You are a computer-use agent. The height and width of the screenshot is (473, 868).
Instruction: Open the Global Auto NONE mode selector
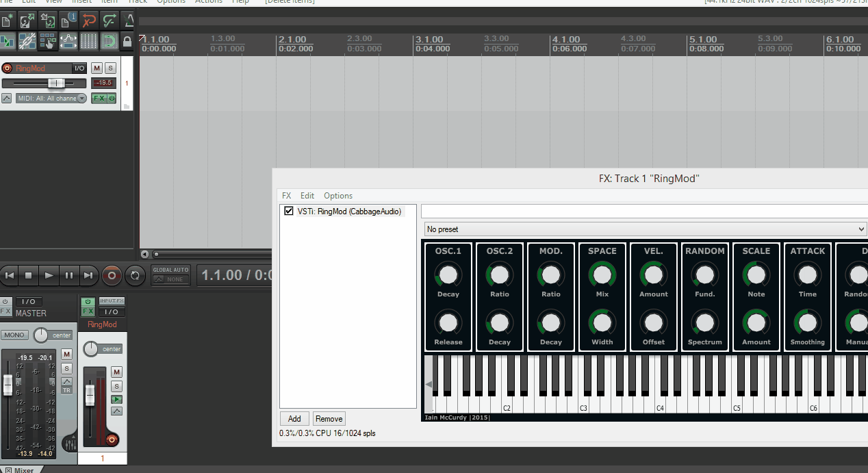[170, 279]
